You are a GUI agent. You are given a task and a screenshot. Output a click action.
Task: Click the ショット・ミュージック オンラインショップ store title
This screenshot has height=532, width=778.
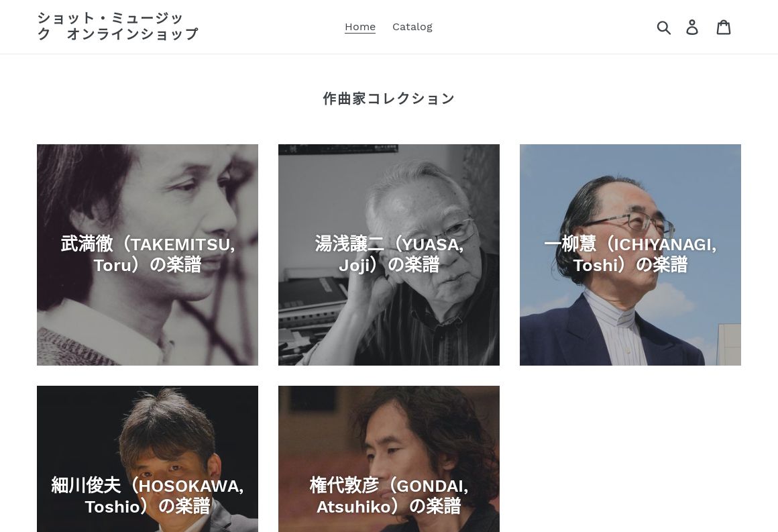click(x=118, y=25)
